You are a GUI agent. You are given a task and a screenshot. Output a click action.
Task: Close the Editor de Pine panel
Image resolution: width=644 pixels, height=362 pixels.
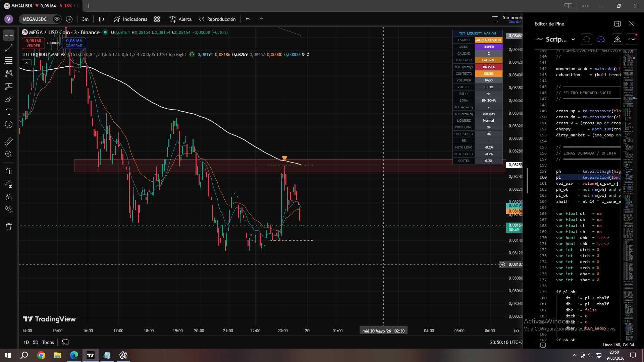pyautogui.click(x=632, y=24)
